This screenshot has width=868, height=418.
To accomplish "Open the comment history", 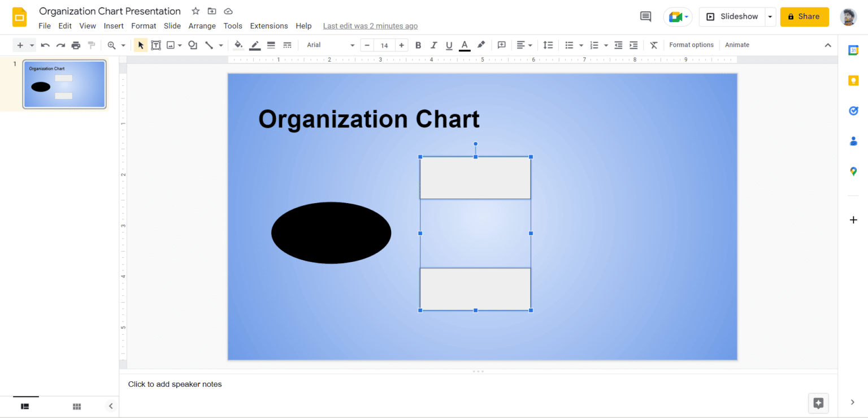I will click(645, 16).
